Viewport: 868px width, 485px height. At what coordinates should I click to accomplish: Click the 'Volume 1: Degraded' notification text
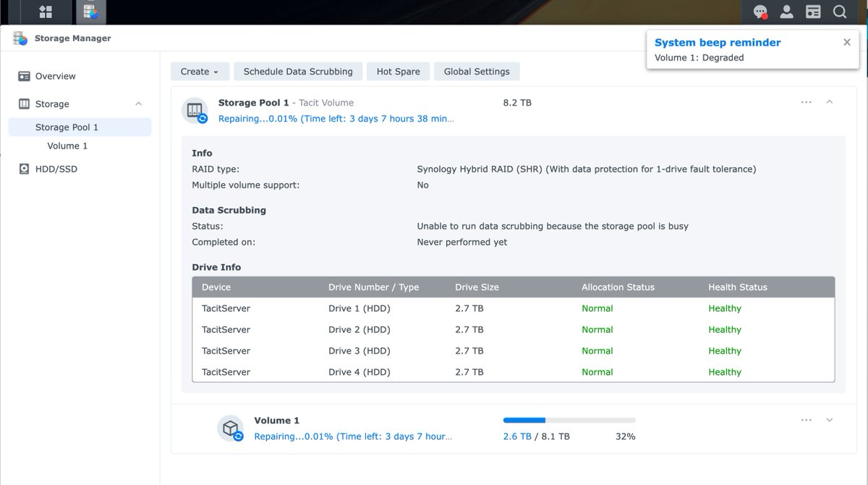pyautogui.click(x=699, y=58)
